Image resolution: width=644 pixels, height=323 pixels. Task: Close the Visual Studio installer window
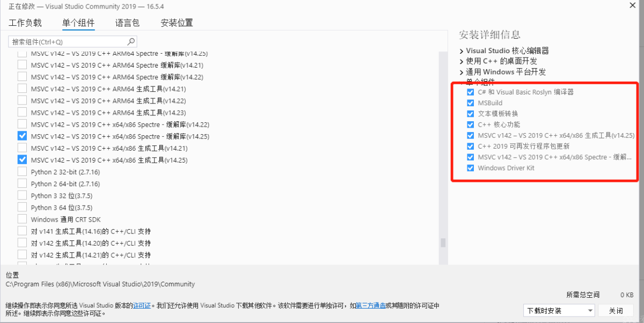pyautogui.click(x=631, y=4)
